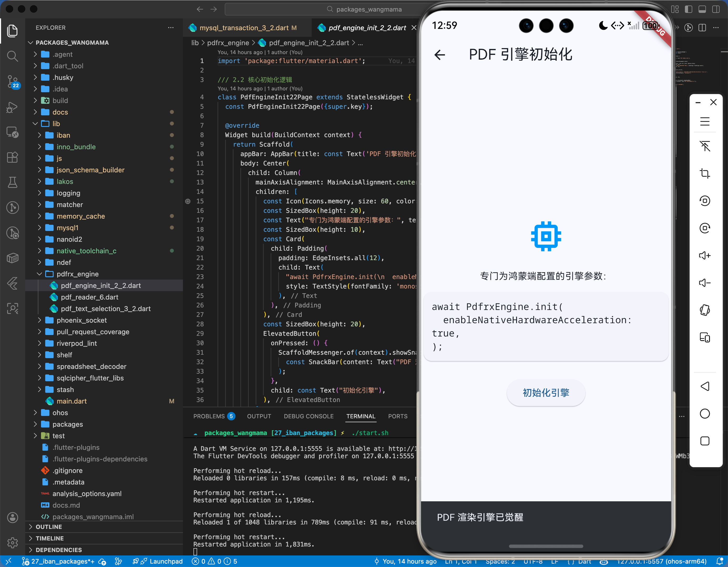Click the packages_wangmama command center search

pos(368,9)
